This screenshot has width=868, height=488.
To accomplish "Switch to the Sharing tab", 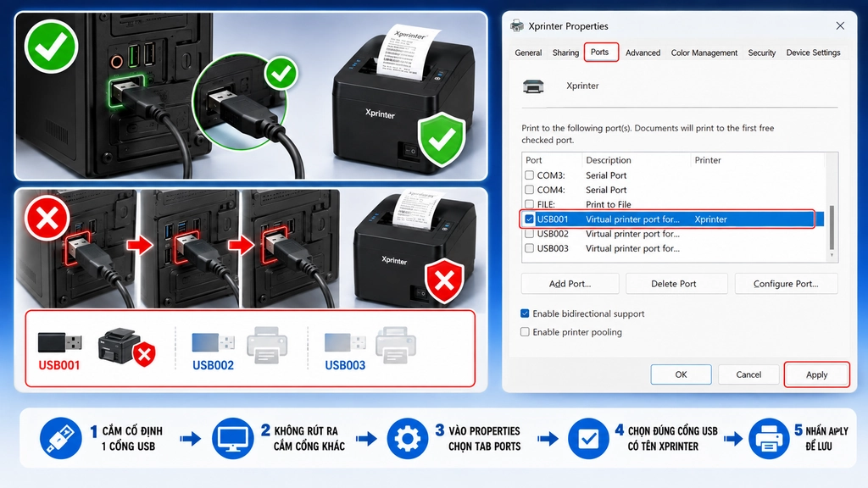I will [x=565, y=53].
